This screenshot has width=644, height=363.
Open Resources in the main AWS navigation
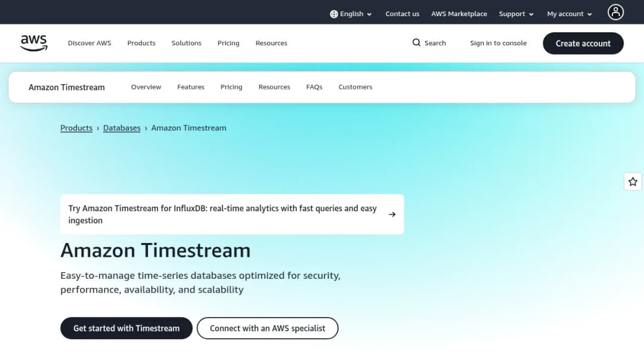coord(271,43)
